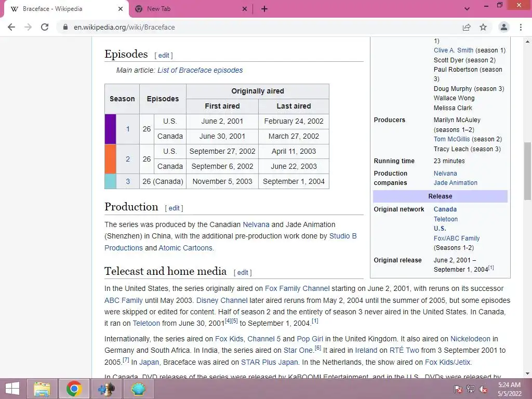Open the Fox/ABC Family infobox link

456,238
